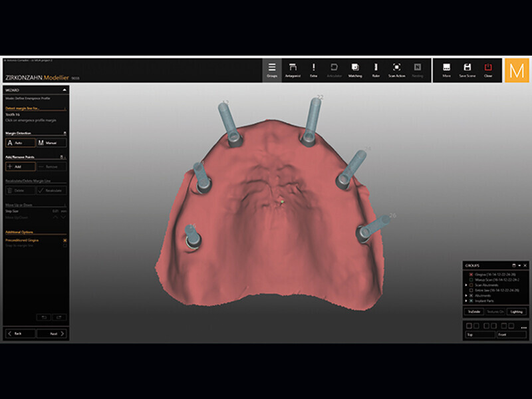This screenshot has height=399, width=532.
Task: Expand the Abutments tree group
Action: tap(466, 295)
